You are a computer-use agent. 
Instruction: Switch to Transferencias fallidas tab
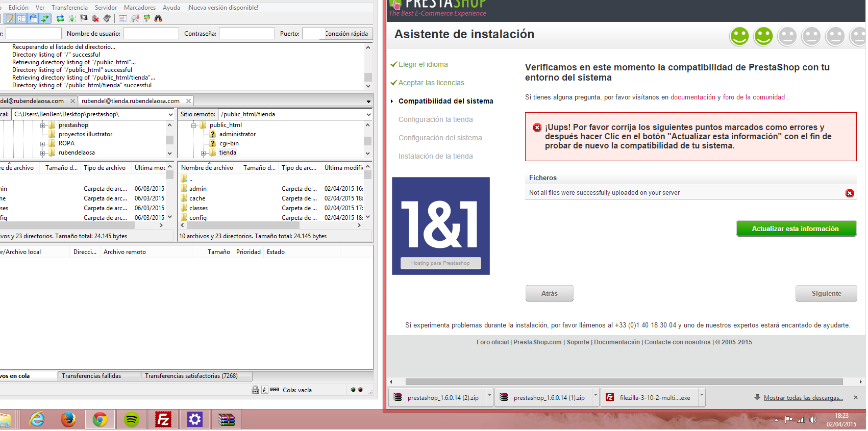(x=99, y=376)
